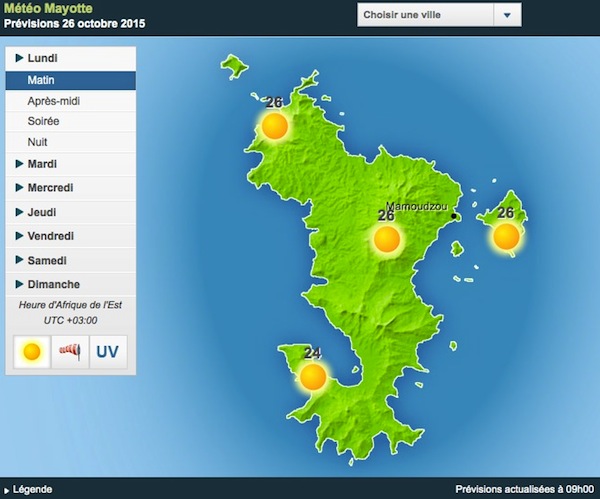
Task: Show the UV index view
Action: (108, 352)
